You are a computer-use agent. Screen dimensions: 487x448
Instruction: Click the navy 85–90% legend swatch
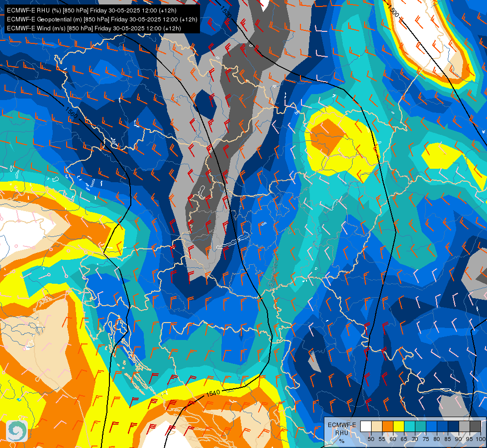coord(454,426)
